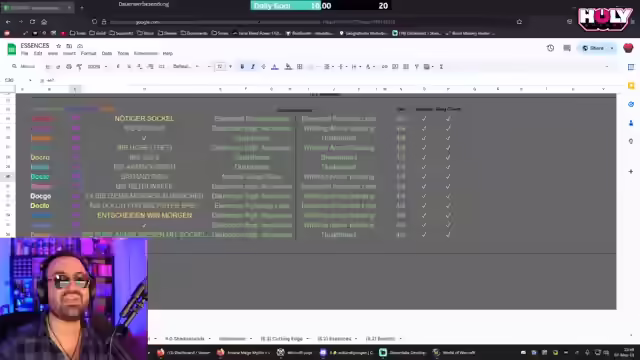Star the ESSENCES document
This screenshot has height=360, width=640.
coord(58,46)
